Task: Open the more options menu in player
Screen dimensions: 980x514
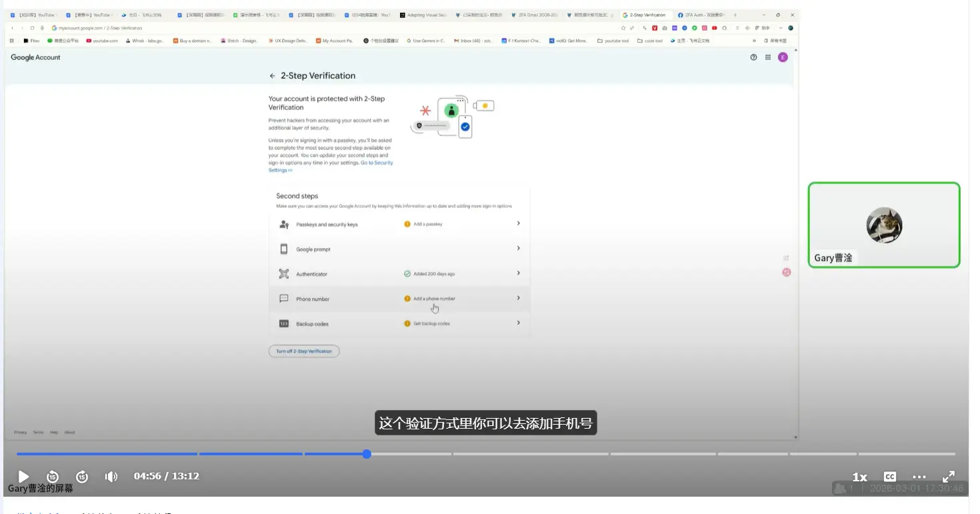Action: [x=919, y=477]
